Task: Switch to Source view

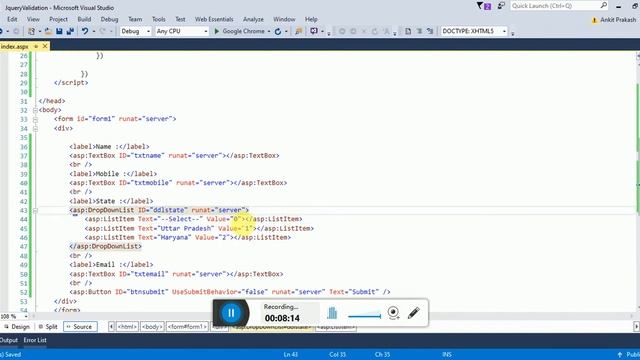Action: click(80, 327)
